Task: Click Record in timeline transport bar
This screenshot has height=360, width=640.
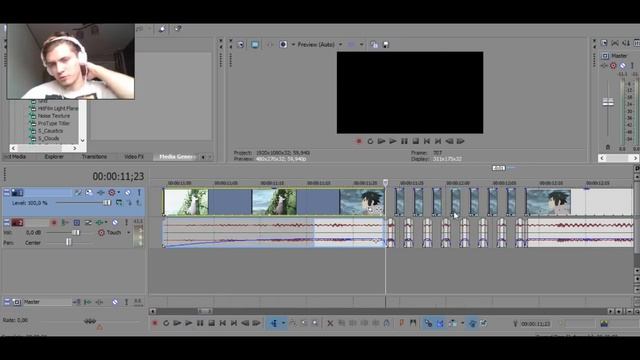Action: tap(155, 323)
